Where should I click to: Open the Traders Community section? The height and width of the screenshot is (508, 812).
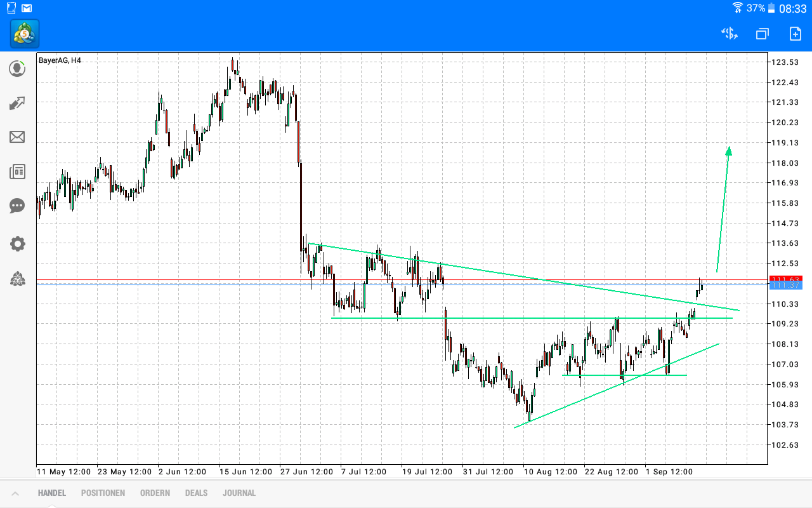[17, 279]
